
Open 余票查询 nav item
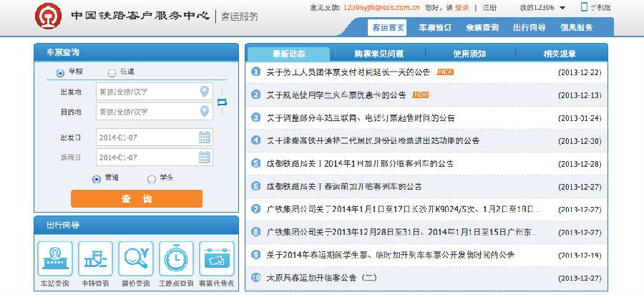(482, 27)
